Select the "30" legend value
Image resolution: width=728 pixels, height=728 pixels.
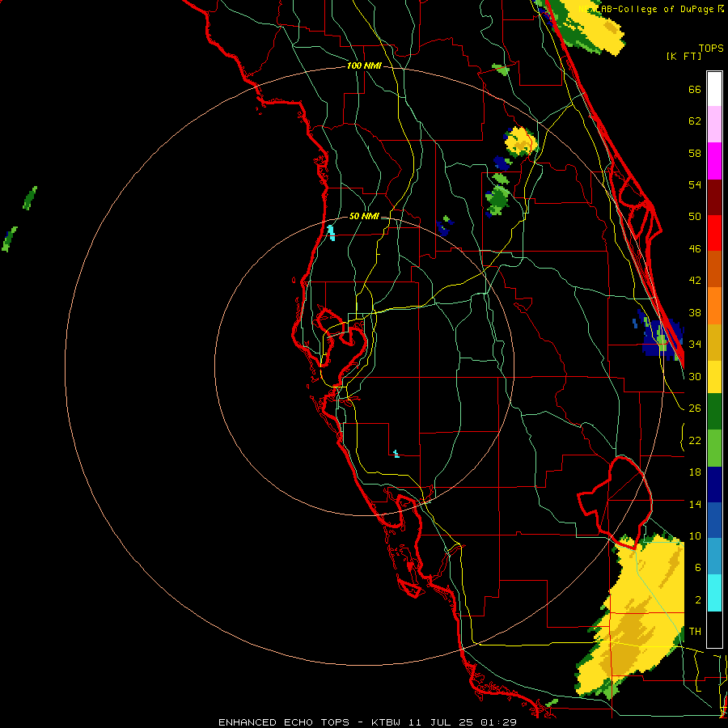(x=695, y=376)
